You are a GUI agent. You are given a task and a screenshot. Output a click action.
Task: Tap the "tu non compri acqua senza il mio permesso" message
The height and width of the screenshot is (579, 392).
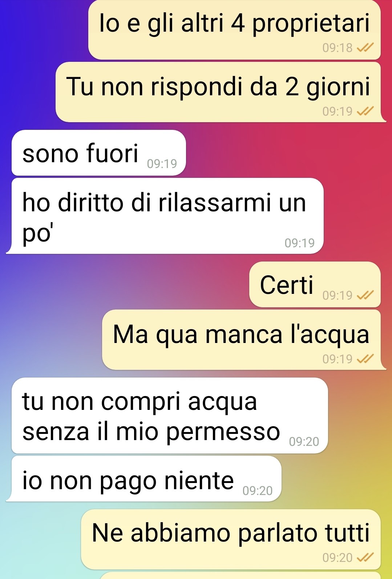point(170,416)
